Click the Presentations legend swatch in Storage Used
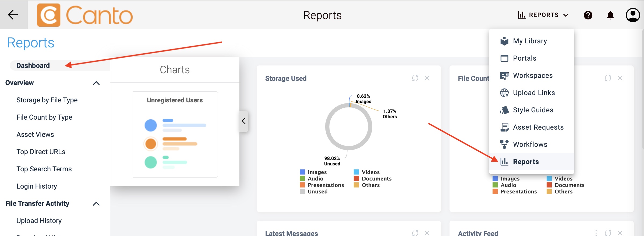 pos(302,185)
